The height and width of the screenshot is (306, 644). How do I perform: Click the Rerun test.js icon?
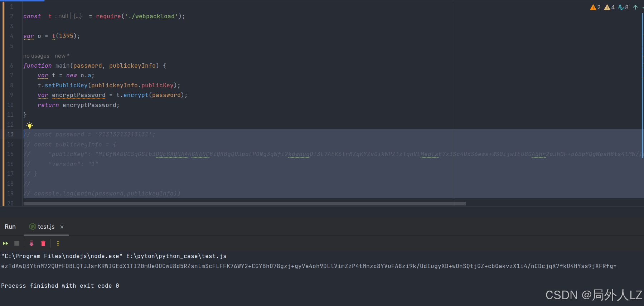pos(5,243)
